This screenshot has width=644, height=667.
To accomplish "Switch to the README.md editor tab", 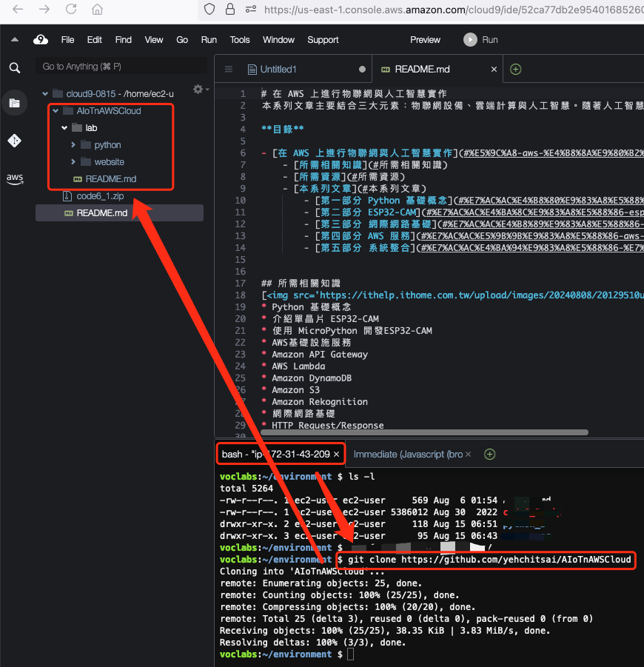I will click(x=422, y=69).
